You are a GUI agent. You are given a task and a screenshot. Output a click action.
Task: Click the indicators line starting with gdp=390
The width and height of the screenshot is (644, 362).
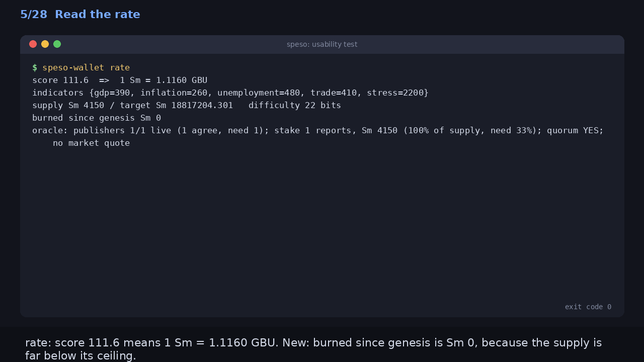pyautogui.click(x=230, y=93)
